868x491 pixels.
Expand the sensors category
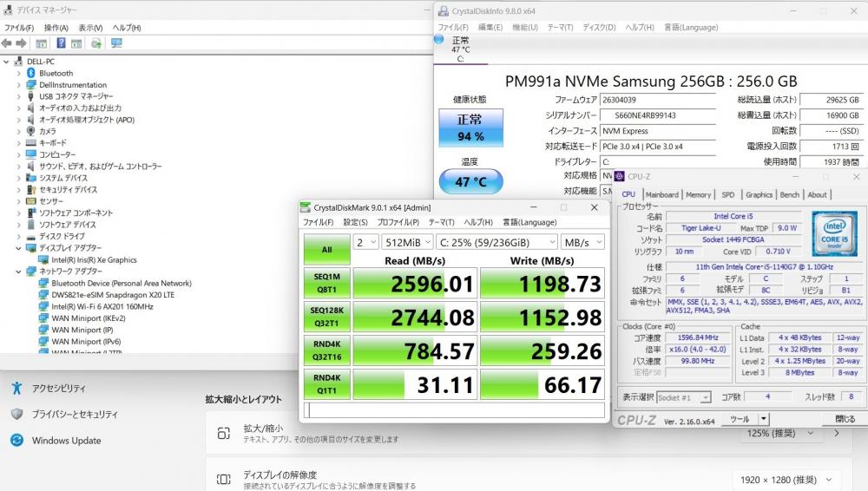click(x=18, y=201)
